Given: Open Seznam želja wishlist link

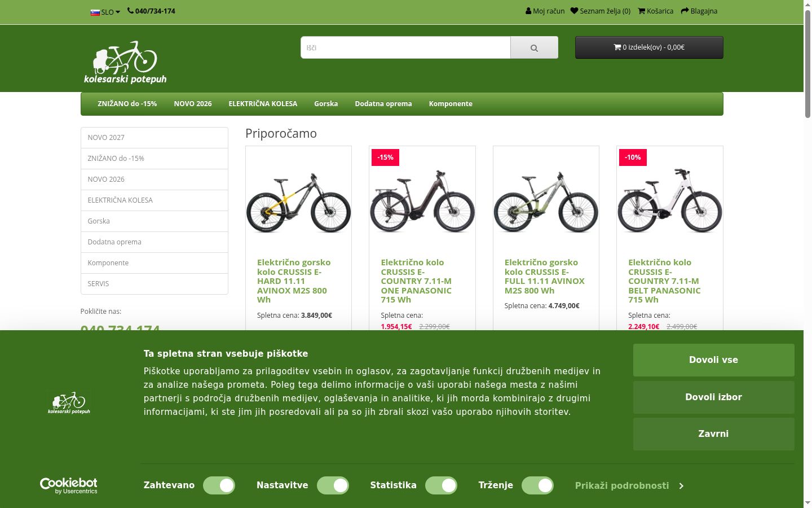Looking at the screenshot, I should click(x=600, y=11).
